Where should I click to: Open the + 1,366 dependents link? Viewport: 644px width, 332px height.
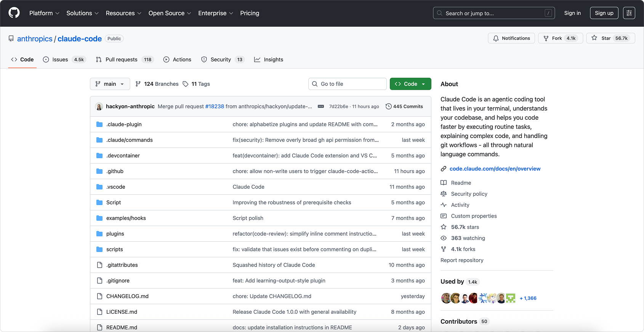(528, 298)
